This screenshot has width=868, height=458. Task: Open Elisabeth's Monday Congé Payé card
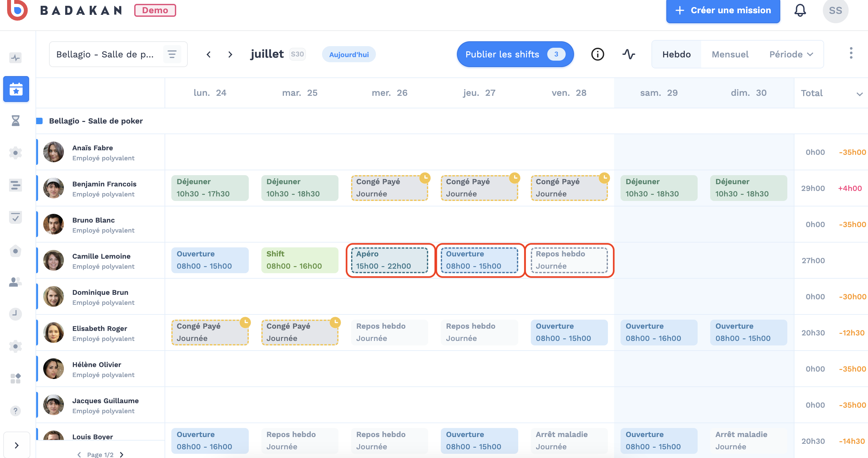click(210, 332)
